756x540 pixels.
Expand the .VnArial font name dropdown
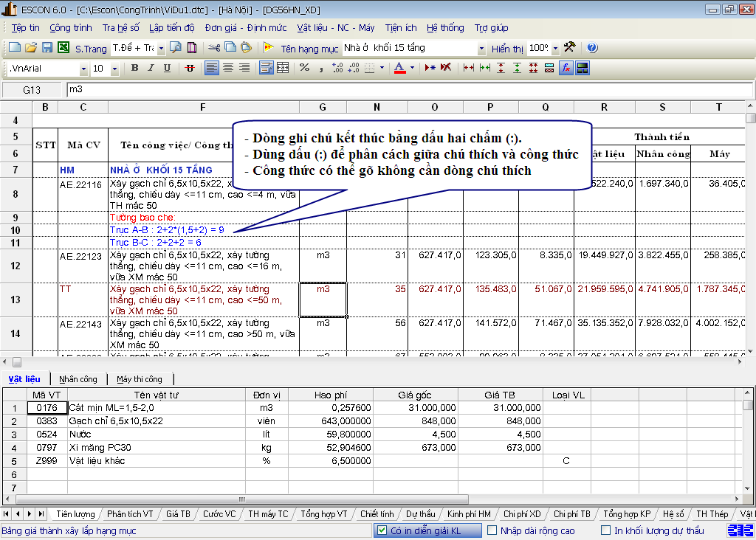tap(83, 69)
